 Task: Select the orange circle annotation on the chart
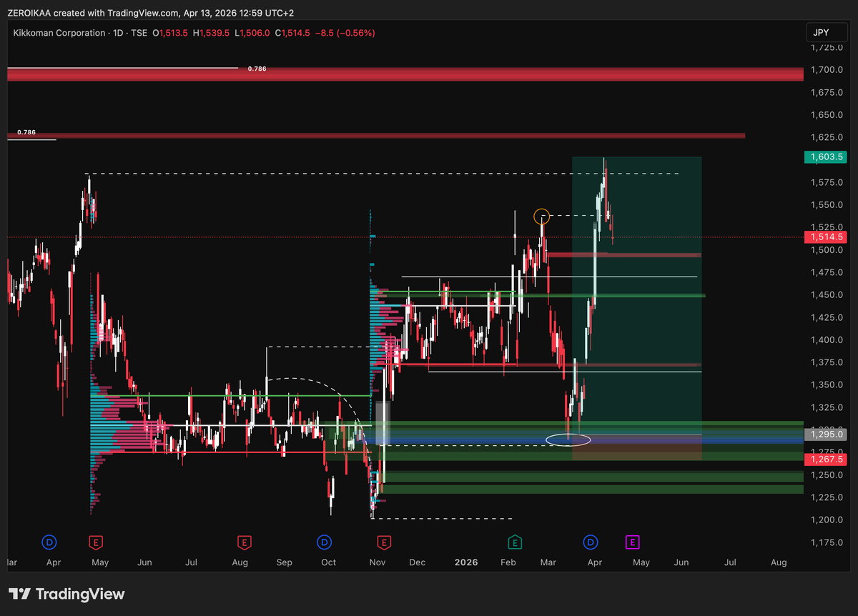(x=542, y=215)
